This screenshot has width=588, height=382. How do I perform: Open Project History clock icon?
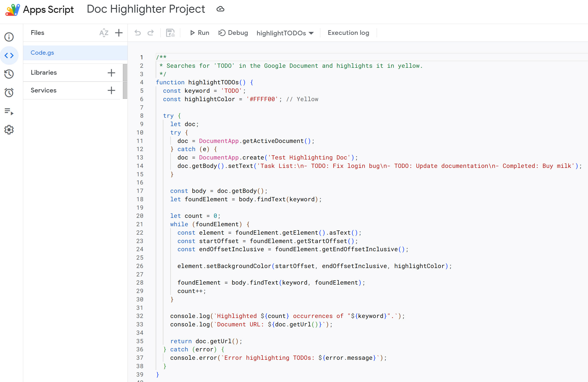9,74
